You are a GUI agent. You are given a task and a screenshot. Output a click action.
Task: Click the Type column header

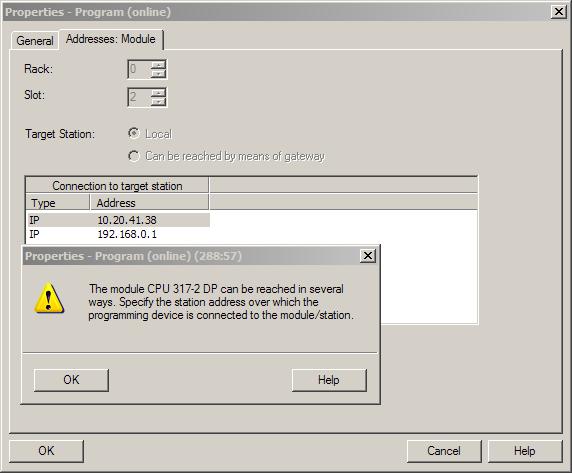[x=58, y=202]
